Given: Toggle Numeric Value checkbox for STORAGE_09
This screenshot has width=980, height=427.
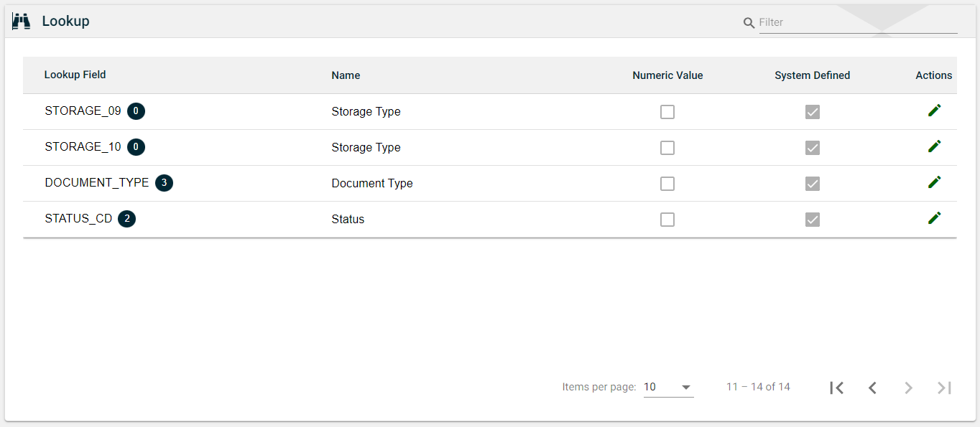Looking at the screenshot, I should [667, 112].
